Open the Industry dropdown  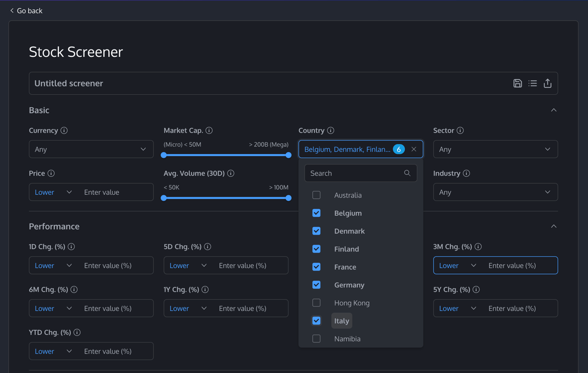coord(495,192)
